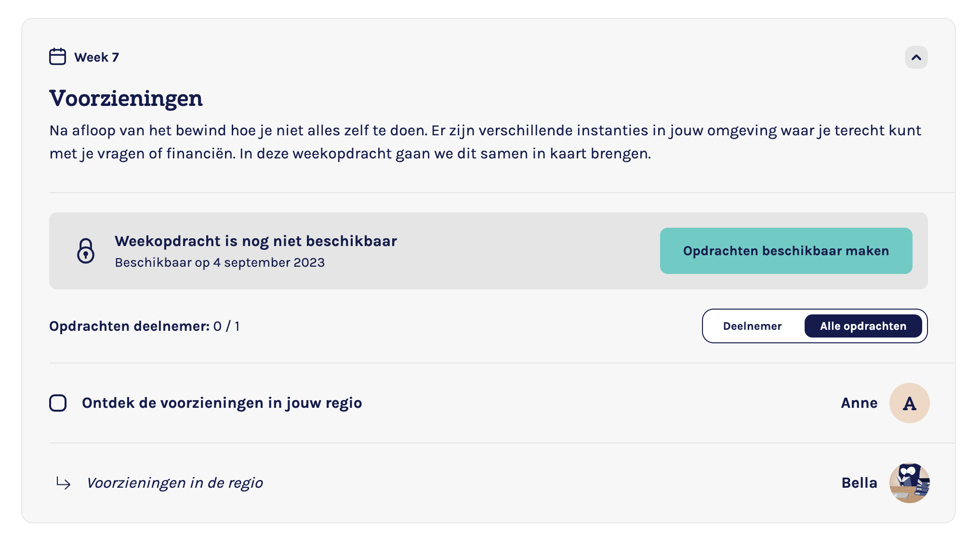980x546 pixels.
Task: Select the 'Alle opdrachten' toggle option
Action: click(x=863, y=326)
